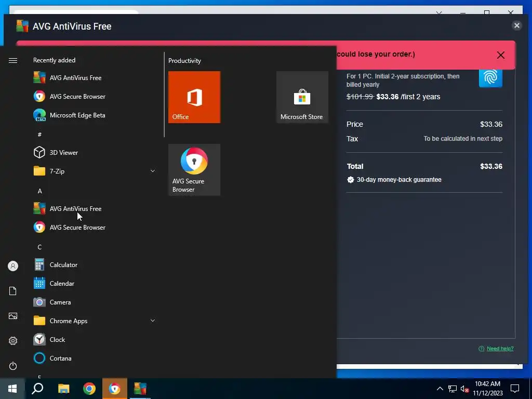Open the notification center icon
Image resolution: width=532 pixels, height=399 pixels.
click(515, 389)
